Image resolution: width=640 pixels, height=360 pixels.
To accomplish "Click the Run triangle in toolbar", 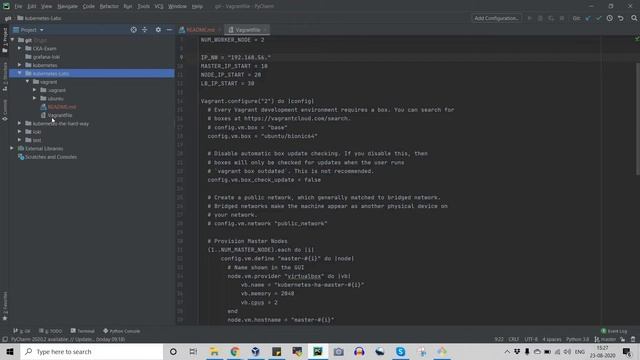I will [530, 18].
